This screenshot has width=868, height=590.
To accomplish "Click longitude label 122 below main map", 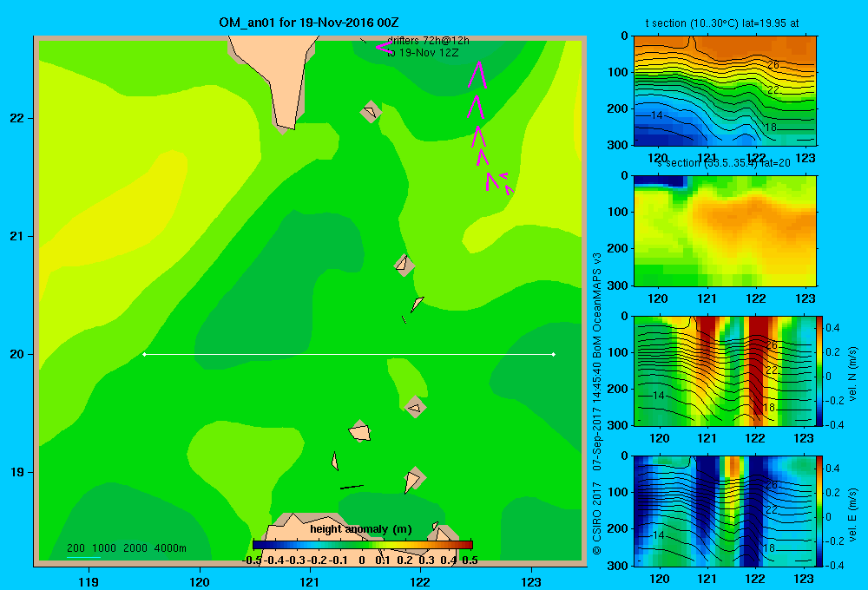I will pyautogui.click(x=420, y=581).
